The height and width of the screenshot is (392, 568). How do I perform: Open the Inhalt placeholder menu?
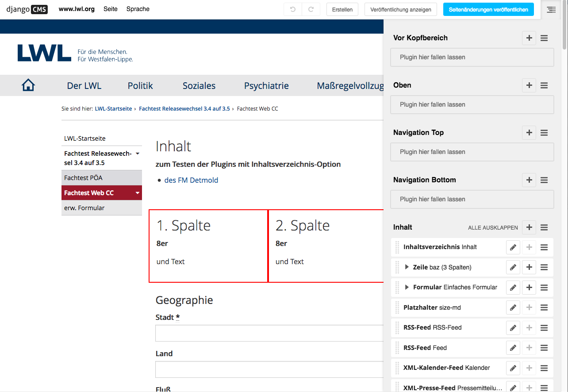[x=544, y=227]
